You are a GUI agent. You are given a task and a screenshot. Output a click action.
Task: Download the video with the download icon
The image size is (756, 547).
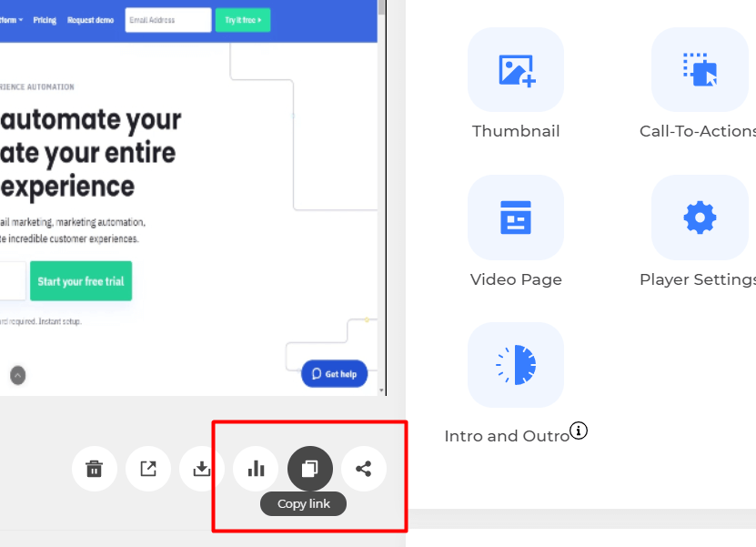point(202,469)
